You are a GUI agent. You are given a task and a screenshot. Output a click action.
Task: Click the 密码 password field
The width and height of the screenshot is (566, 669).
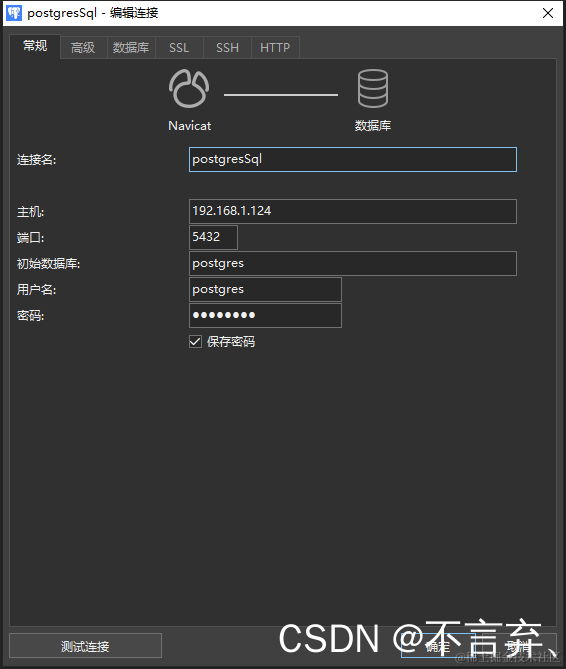265,315
